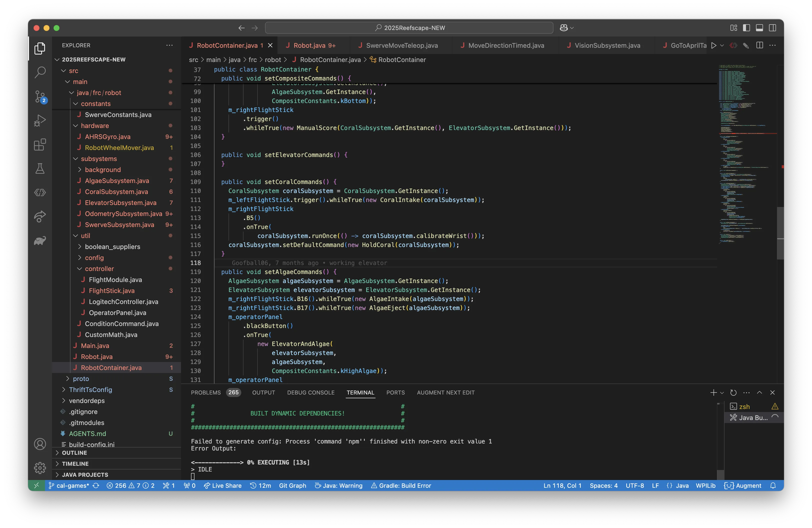Image resolution: width=812 pixels, height=528 pixels.
Task: Expand the OUTLINE section
Action: (x=74, y=452)
